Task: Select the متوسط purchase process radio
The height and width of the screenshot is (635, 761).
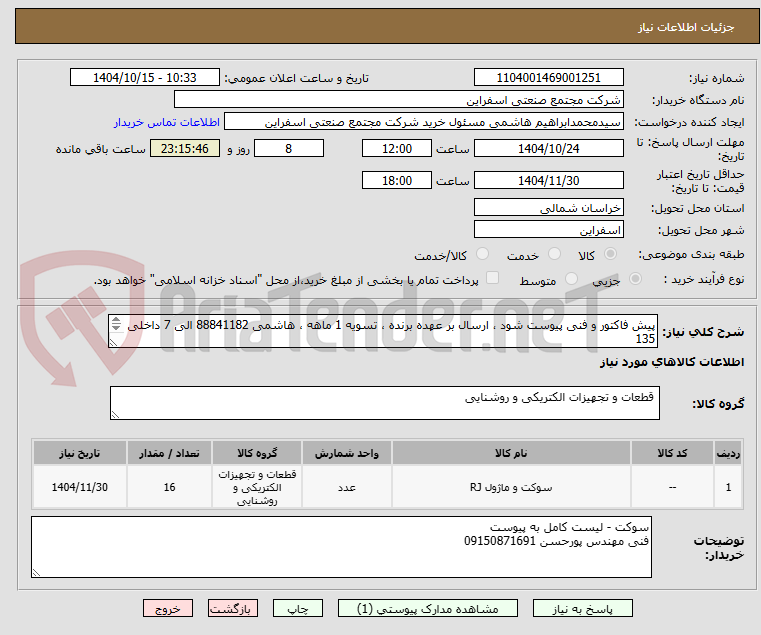Action: 572,279
